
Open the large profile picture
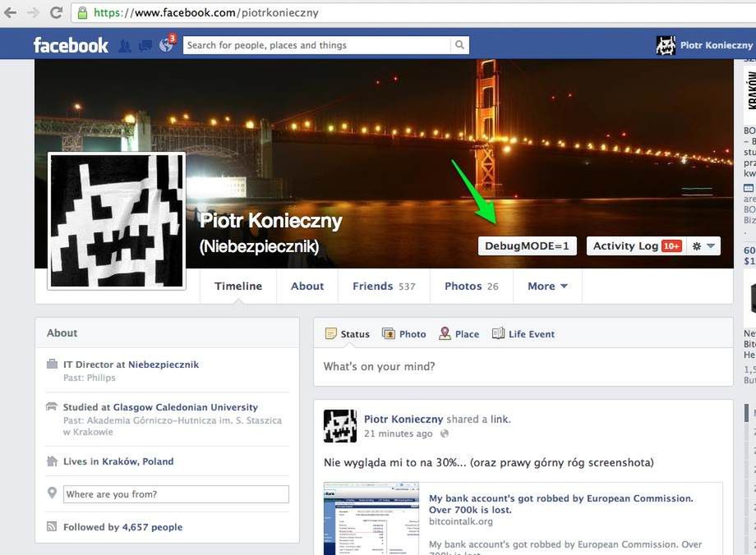[117, 221]
